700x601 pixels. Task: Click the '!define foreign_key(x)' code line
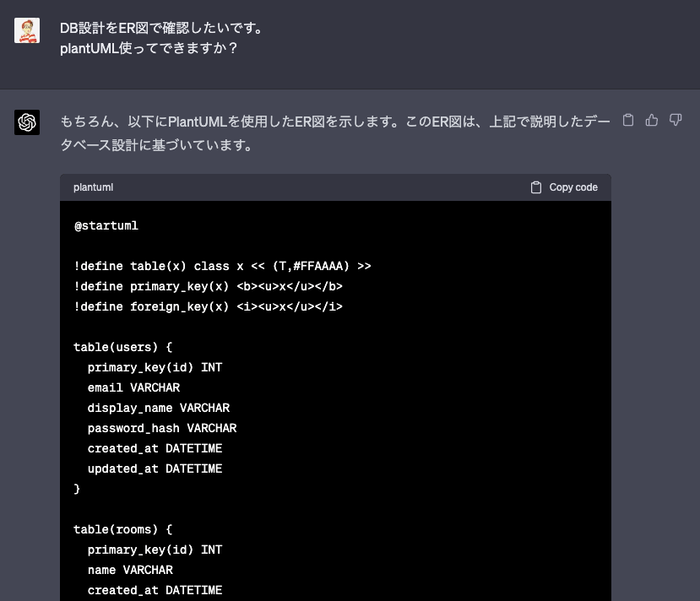[x=208, y=307]
